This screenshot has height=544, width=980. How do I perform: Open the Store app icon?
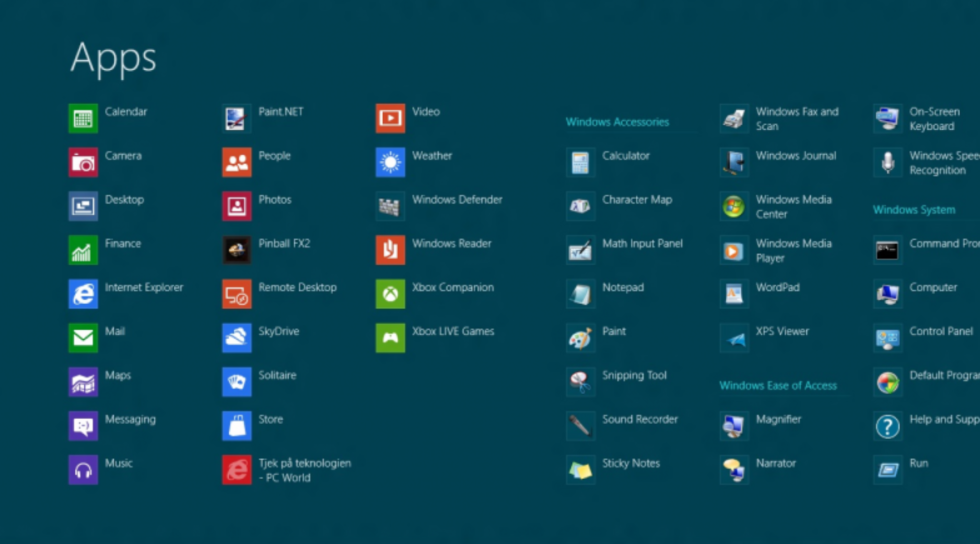click(237, 426)
